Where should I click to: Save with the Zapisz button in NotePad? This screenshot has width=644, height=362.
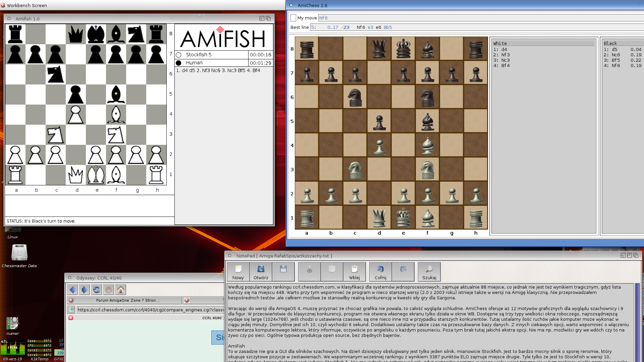(x=283, y=272)
